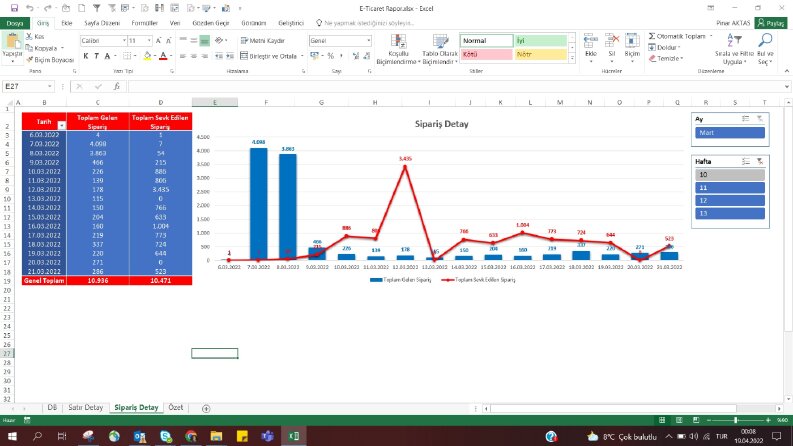Click the Paylaş share button
The height and width of the screenshot is (446, 793).
[x=771, y=23]
